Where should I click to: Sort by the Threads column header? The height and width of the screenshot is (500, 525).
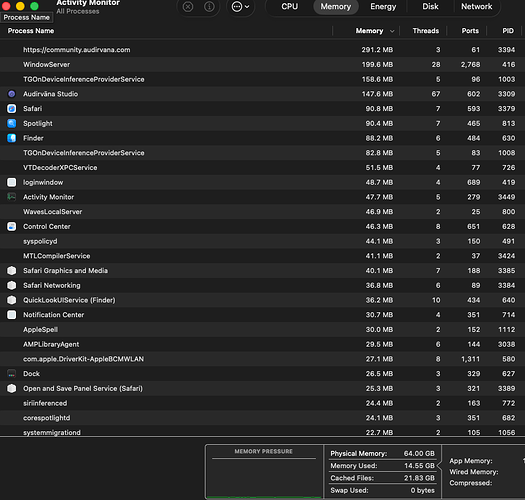click(x=426, y=31)
